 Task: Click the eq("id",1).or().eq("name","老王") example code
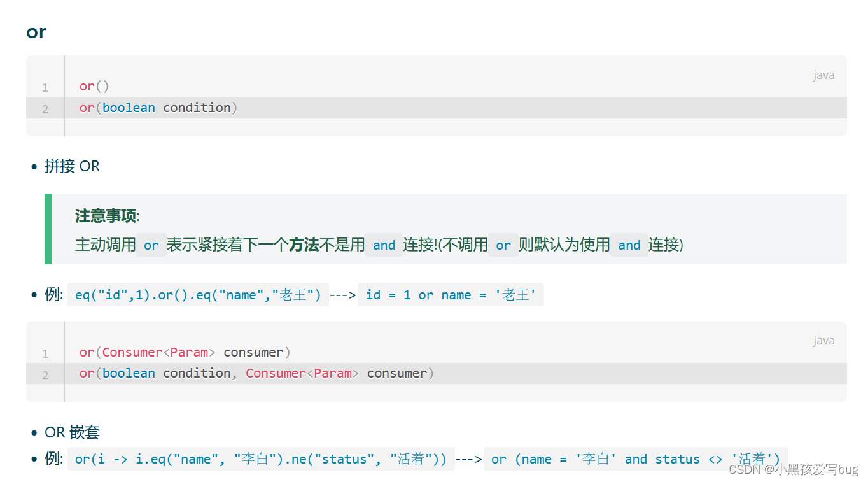click(198, 295)
